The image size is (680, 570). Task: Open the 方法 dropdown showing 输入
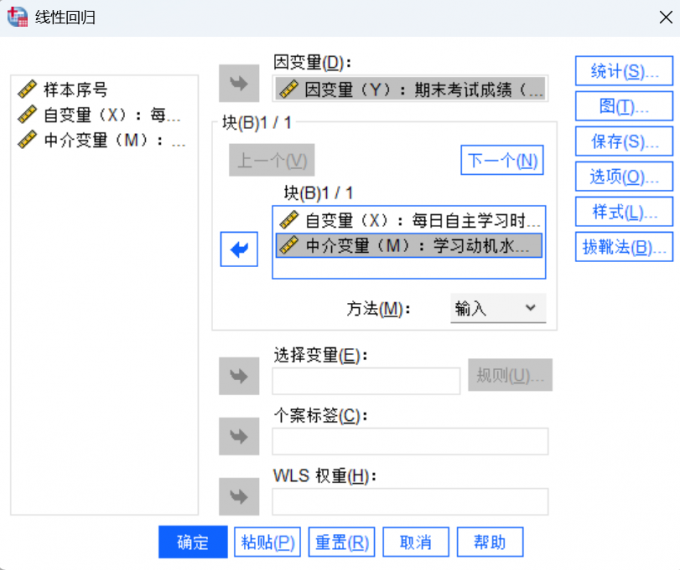498,308
